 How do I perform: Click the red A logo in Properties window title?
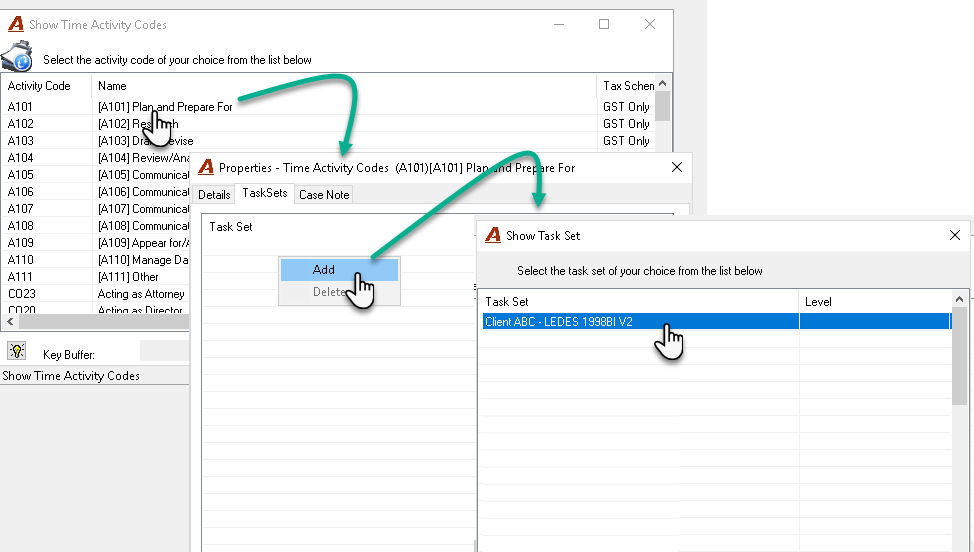(206, 167)
